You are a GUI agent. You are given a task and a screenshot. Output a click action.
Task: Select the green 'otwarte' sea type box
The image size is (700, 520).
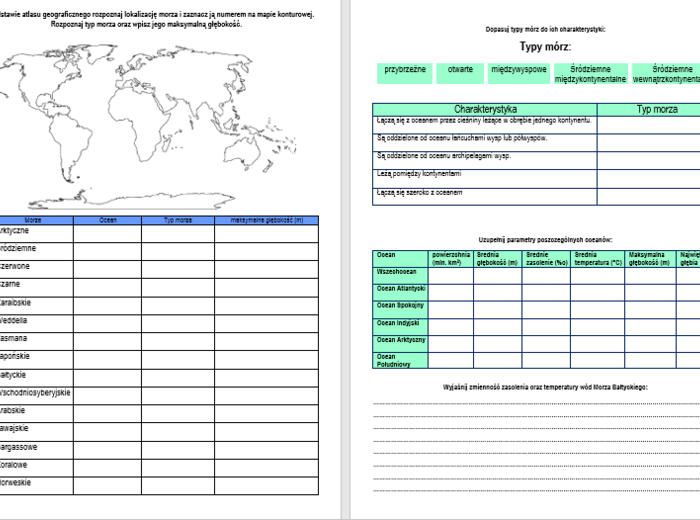point(460,70)
